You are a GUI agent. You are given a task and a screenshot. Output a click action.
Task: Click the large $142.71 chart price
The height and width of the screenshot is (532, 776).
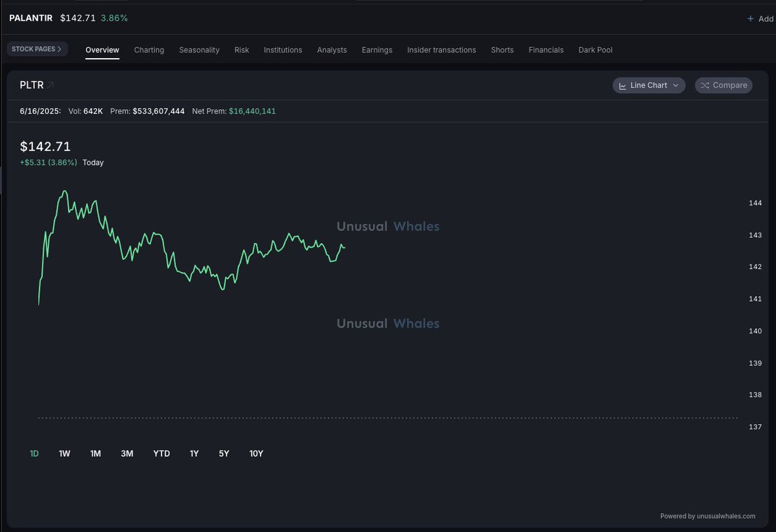[45, 146]
